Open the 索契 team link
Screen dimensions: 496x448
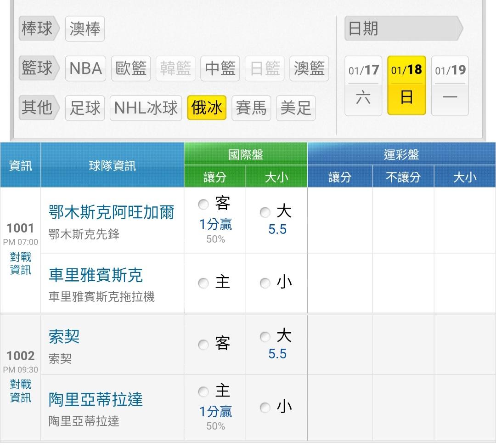coord(64,337)
